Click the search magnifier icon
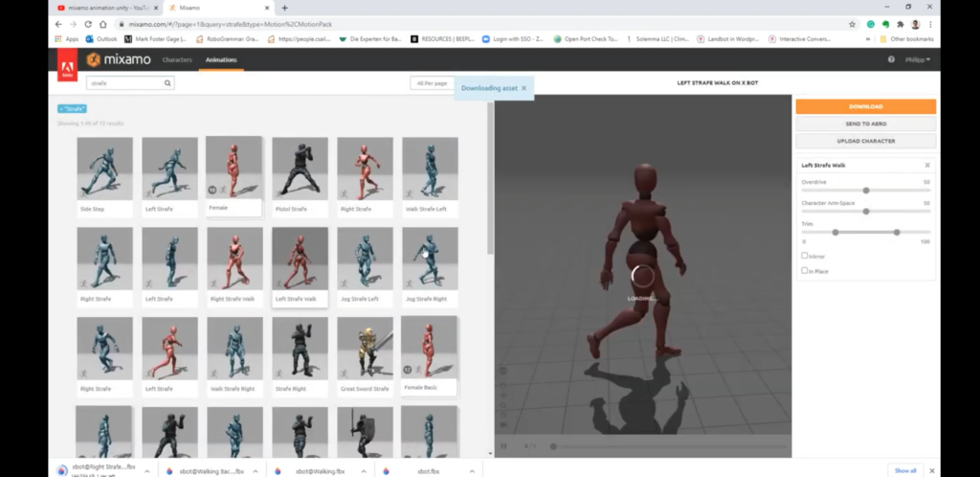Screen dimensions: 980x477 point(168,83)
